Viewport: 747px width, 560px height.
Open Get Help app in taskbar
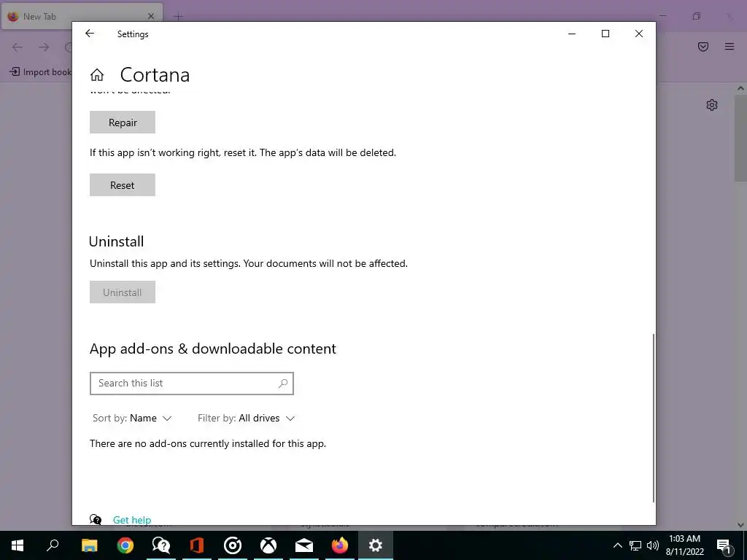pyautogui.click(x=161, y=545)
